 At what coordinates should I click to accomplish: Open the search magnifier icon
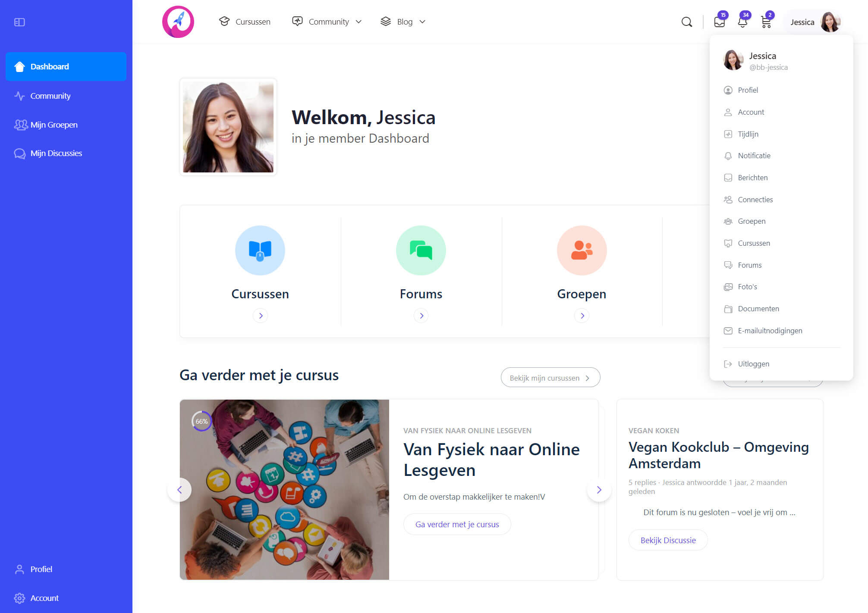(686, 22)
